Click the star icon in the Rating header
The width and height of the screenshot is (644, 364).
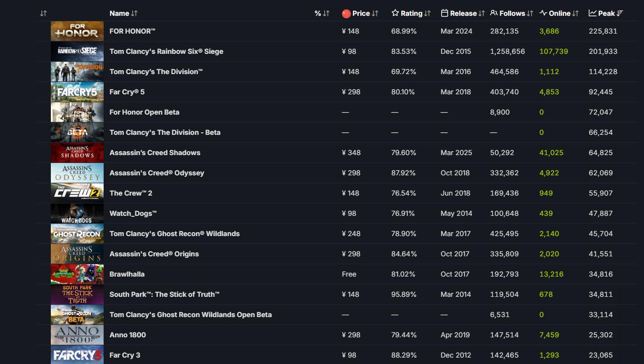(x=395, y=13)
